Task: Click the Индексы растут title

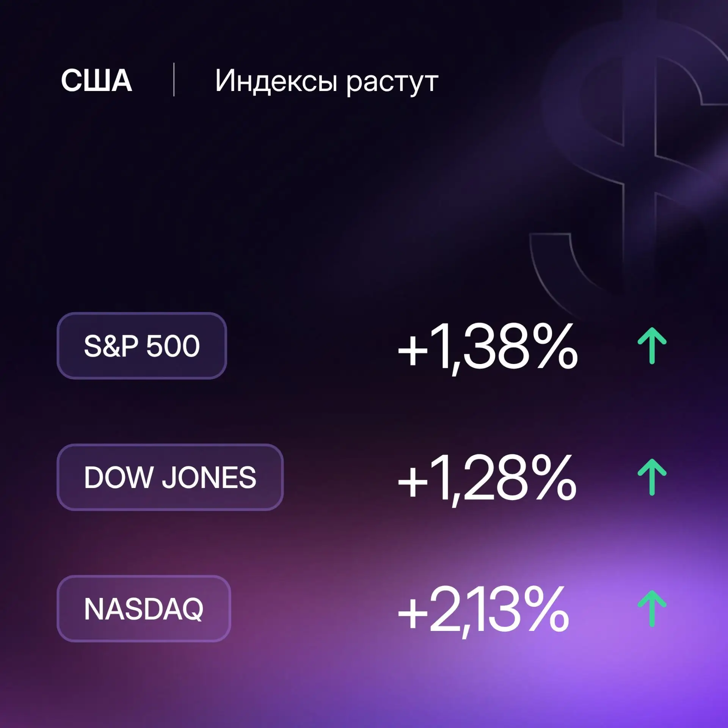Action: coord(327,82)
